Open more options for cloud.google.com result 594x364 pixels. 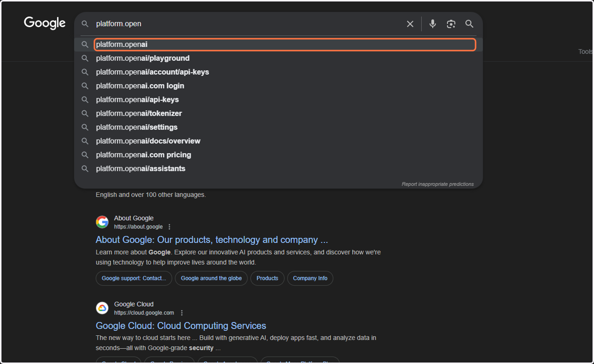coord(182,313)
